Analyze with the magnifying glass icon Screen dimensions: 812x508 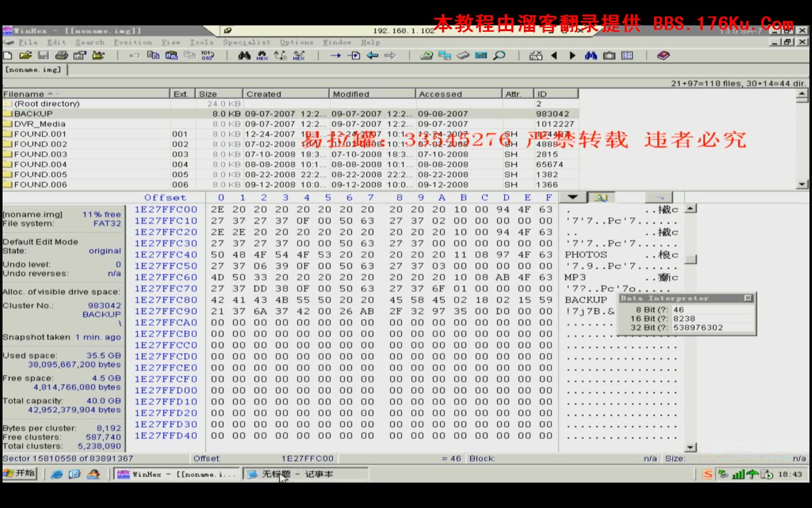[x=500, y=56]
